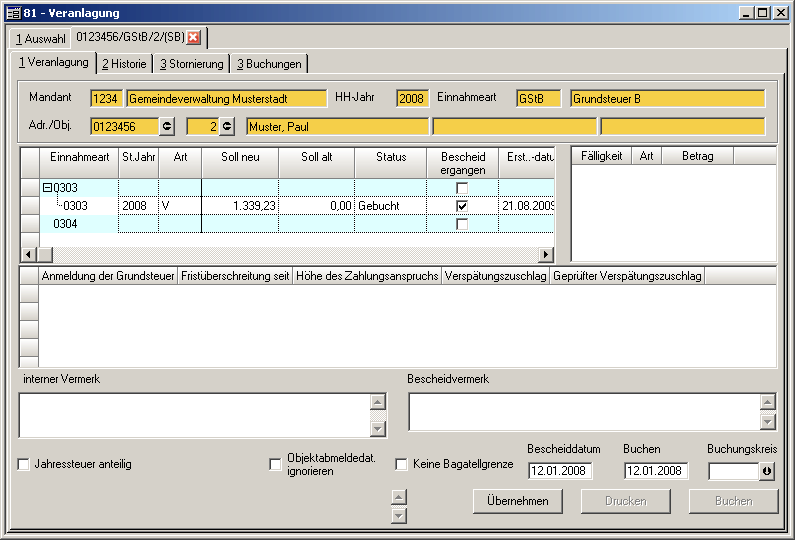Toggle Objektabmeldedat. ignorieren checkbox
Image resolution: width=795 pixels, height=544 pixels.
point(275,464)
